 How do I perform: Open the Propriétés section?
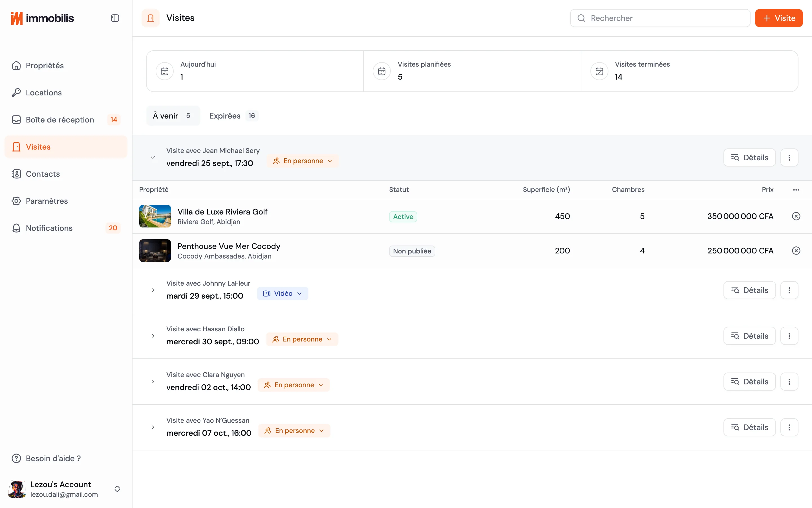(66, 65)
